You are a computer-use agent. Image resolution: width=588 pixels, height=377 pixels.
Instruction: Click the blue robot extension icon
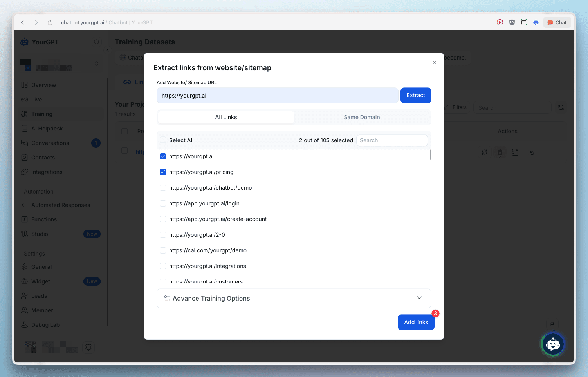coord(536,22)
